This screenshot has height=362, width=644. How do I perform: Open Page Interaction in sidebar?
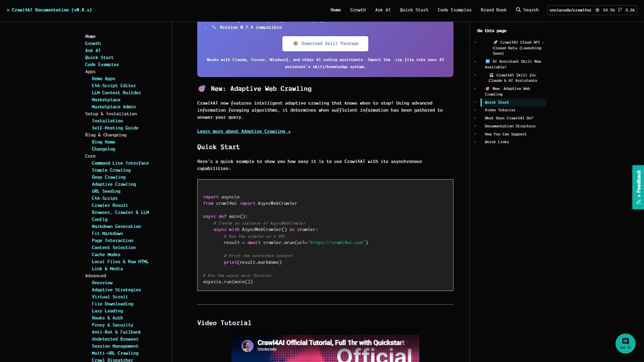coord(112,240)
